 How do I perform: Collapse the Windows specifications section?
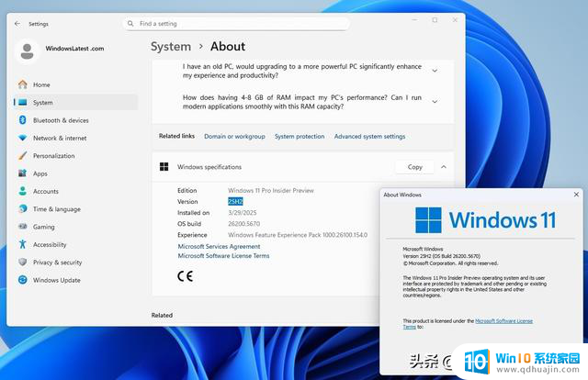(x=444, y=167)
